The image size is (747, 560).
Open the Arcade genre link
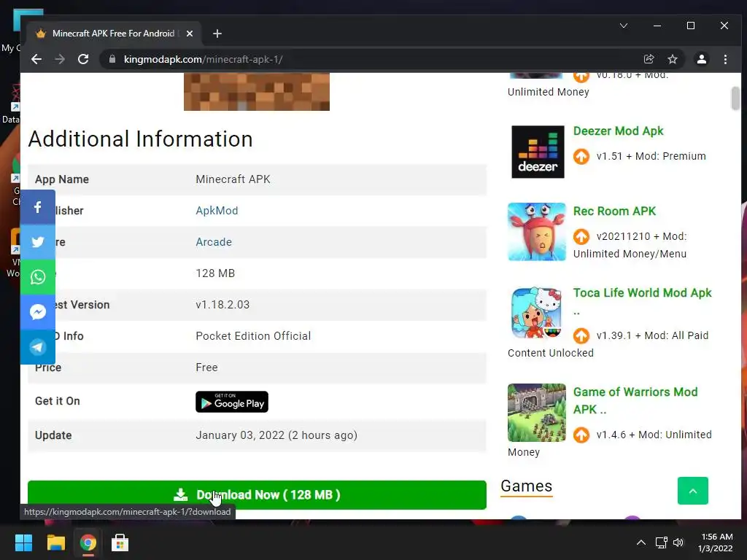point(214,242)
